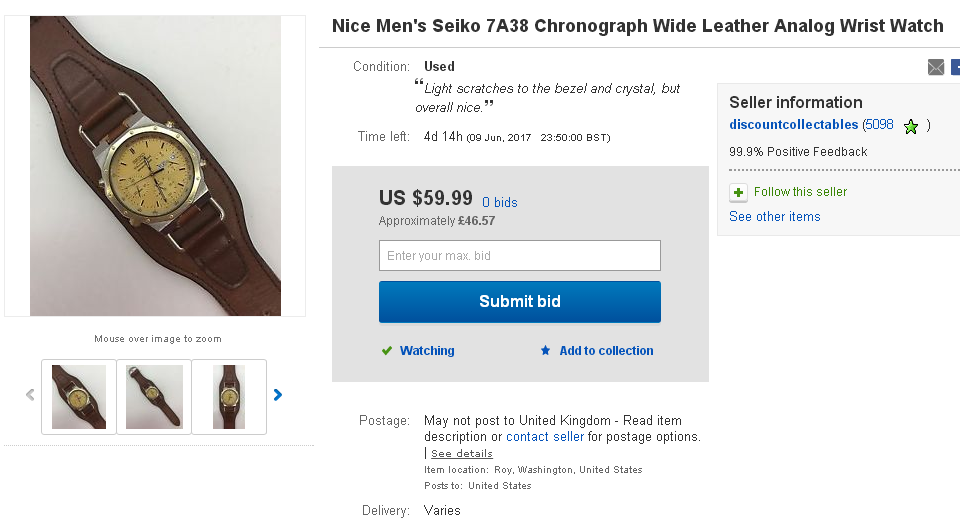Expand postage See details link
Viewport: 960px width, 528px height.
click(461, 454)
